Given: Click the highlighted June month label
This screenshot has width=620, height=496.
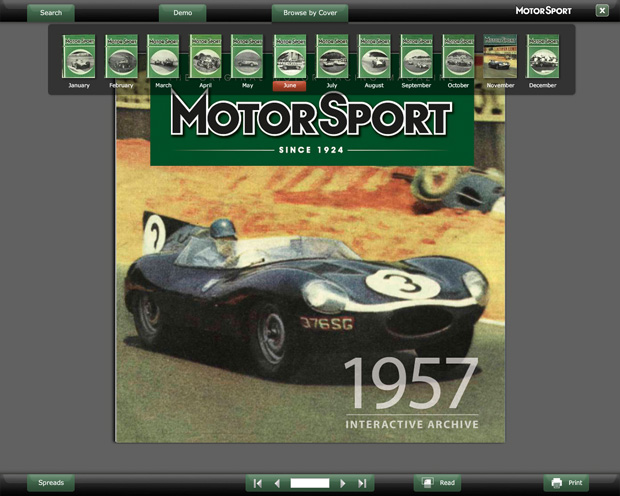Looking at the screenshot, I should click(x=289, y=86).
